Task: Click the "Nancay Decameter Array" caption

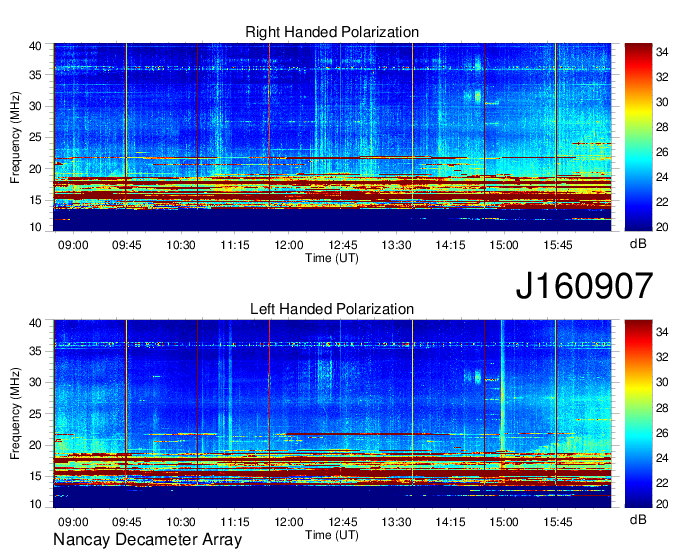Action: 147,540
